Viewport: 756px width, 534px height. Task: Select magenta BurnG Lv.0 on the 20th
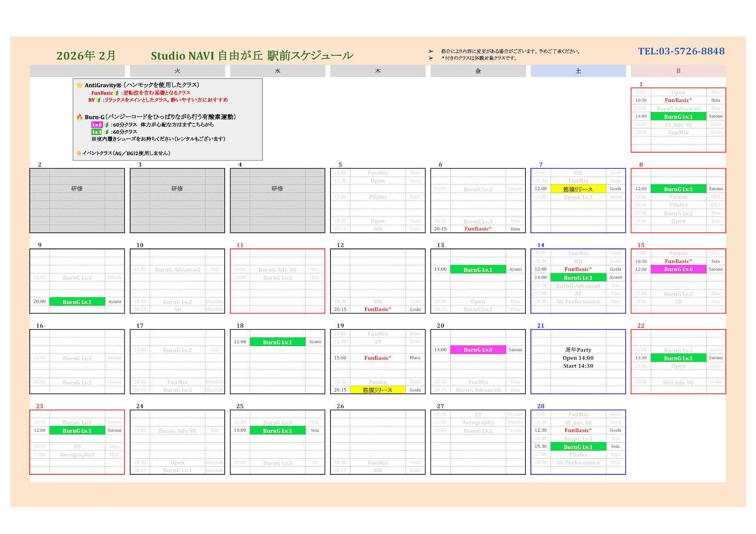(478, 350)
